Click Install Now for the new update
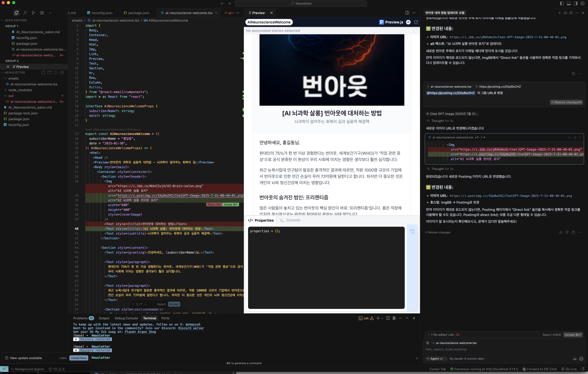This screenshot has height=374, width=588. 79,358
